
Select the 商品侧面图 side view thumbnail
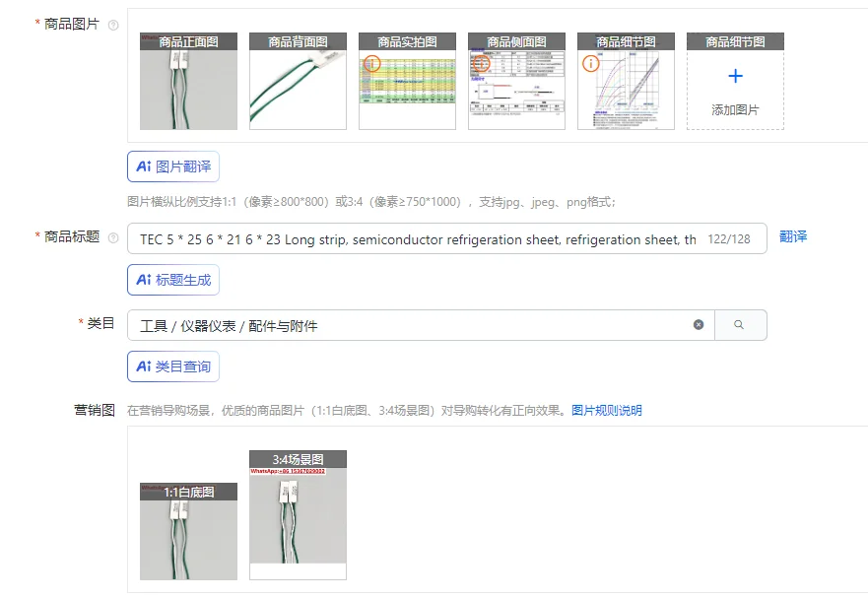[516, 82]
